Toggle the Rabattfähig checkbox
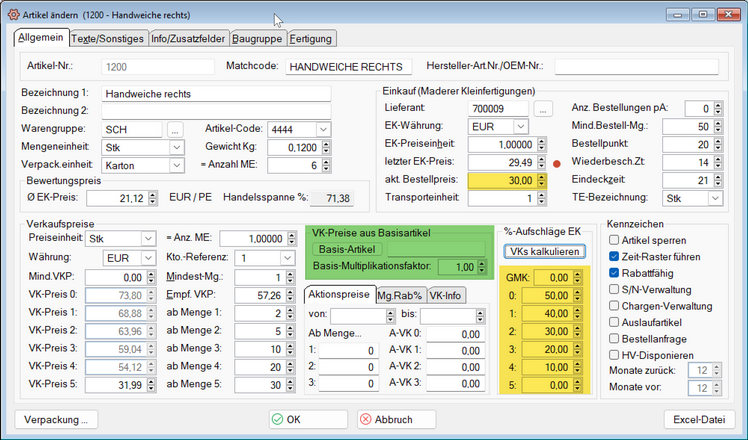This screenshot has width=748, height=440. (x=614, y=271)
